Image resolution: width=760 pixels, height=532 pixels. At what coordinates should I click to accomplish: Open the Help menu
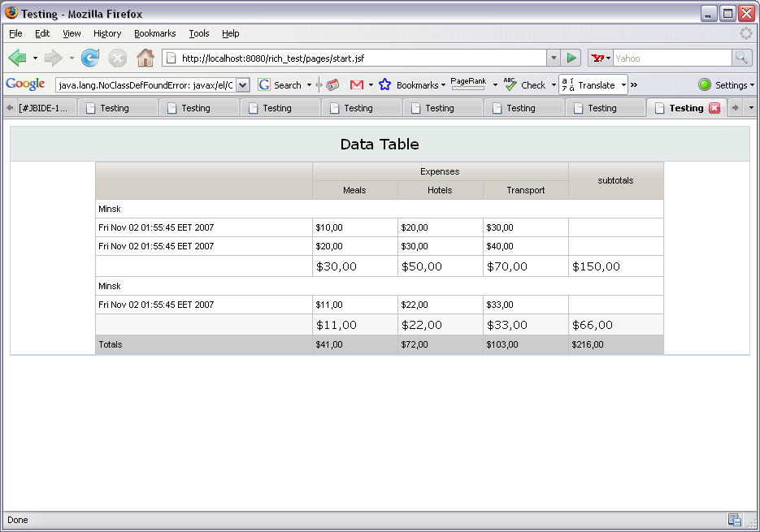click(231, 33)
